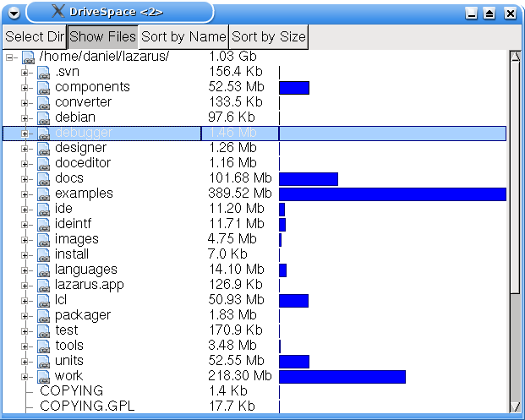Screen dimensions: 525x420
Task: Expand the debugger folder node
Action: [25, 134]
